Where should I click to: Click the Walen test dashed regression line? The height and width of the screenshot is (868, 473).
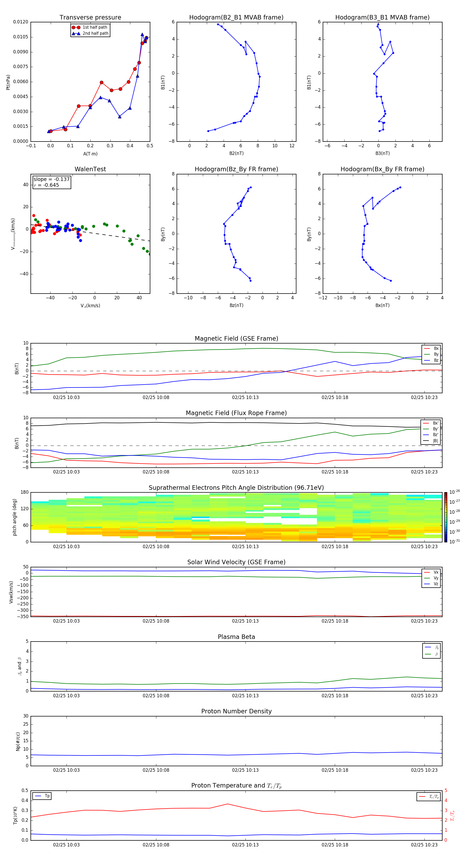[90, 233]
